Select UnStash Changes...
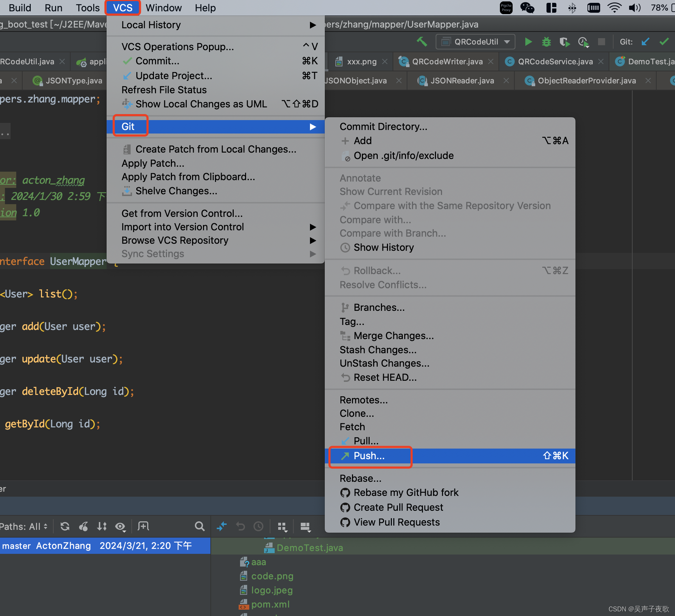The height and width of the screenshot is (616, 675). pyautogui.click(x=450, y=363)
